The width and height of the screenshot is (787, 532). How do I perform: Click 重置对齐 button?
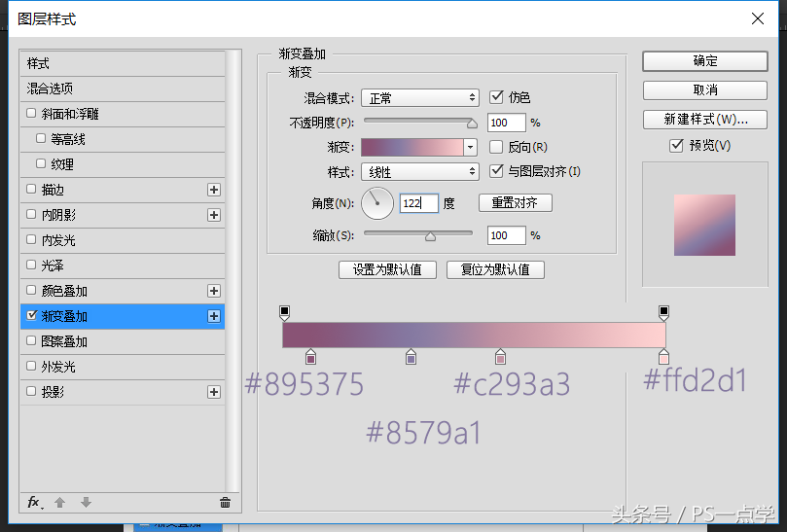[x=515, y=202]
